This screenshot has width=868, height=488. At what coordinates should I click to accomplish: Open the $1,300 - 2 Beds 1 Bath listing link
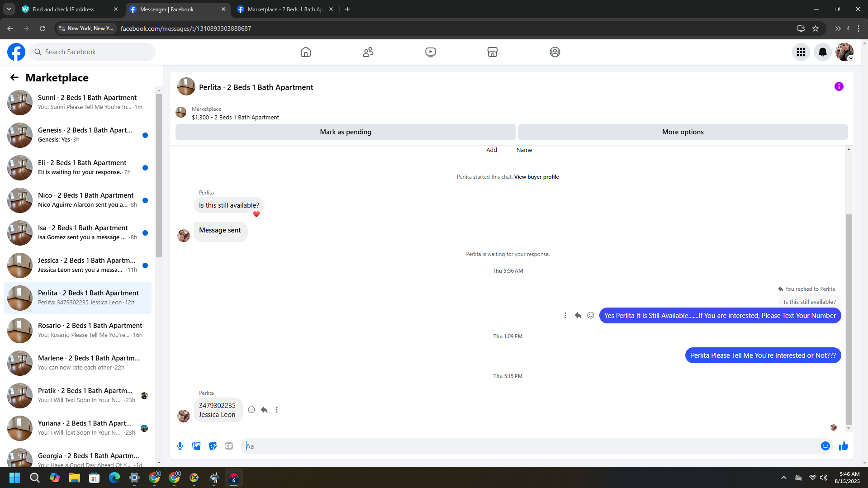[235, 117]
